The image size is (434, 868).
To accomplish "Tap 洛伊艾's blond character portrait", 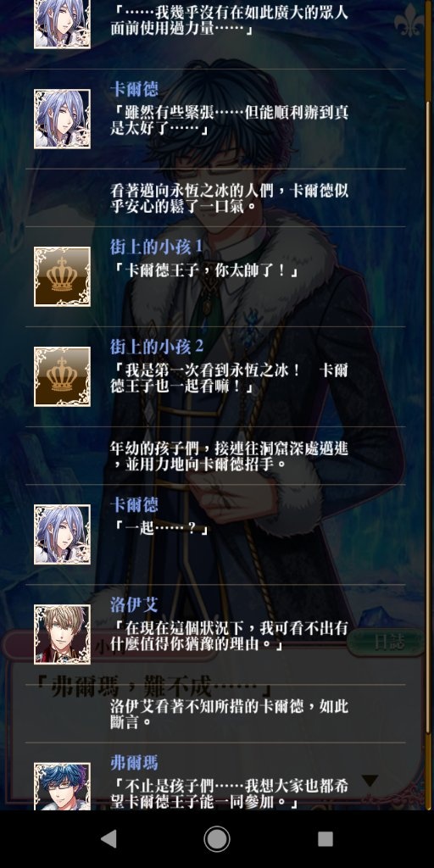I will tap(62, 634).
